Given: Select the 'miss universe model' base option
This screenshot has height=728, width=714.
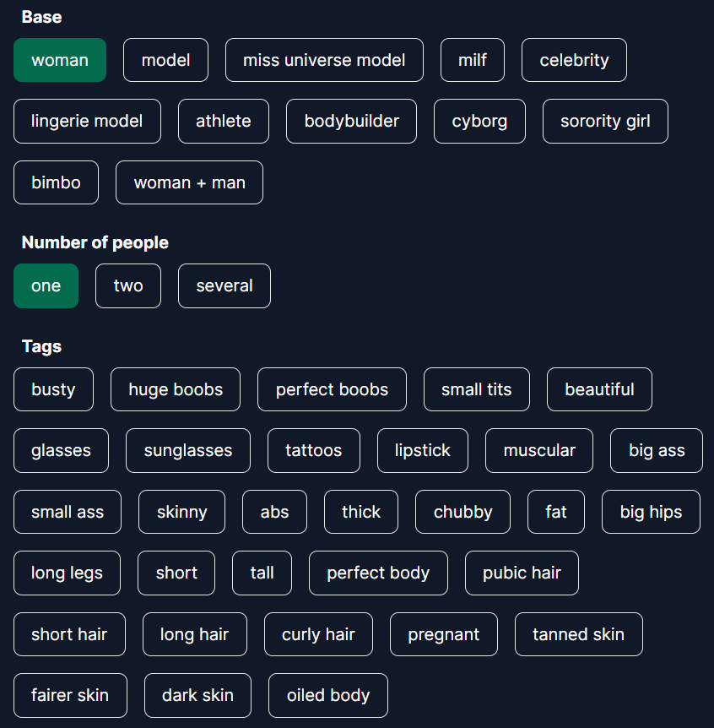Looking at the screenshot, I should click(324, 60).
